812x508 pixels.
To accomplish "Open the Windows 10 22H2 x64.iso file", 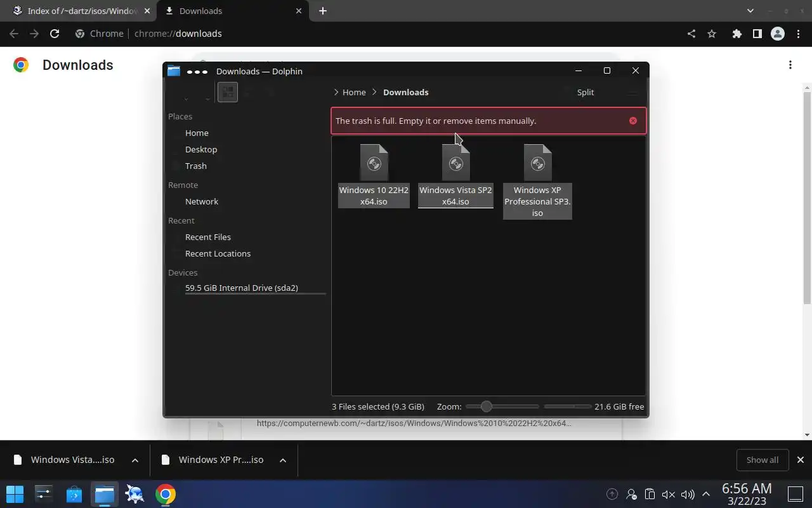I will click(374, 175).
